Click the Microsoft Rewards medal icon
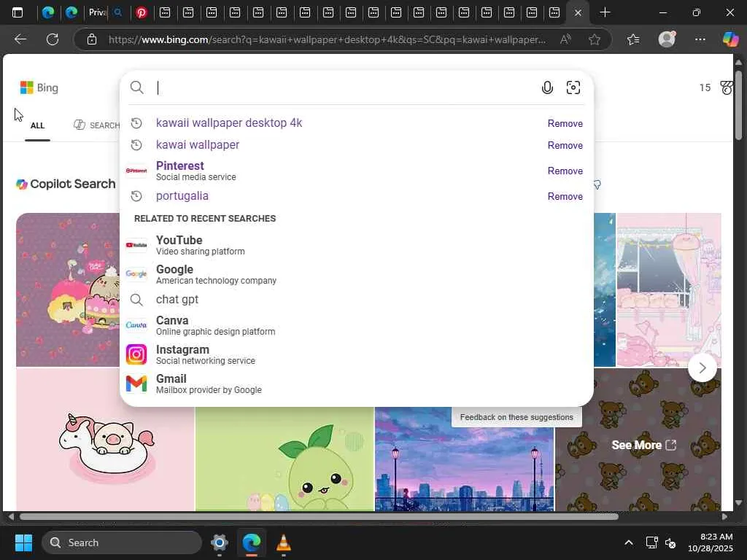The image size is (747, 560). 727,87
